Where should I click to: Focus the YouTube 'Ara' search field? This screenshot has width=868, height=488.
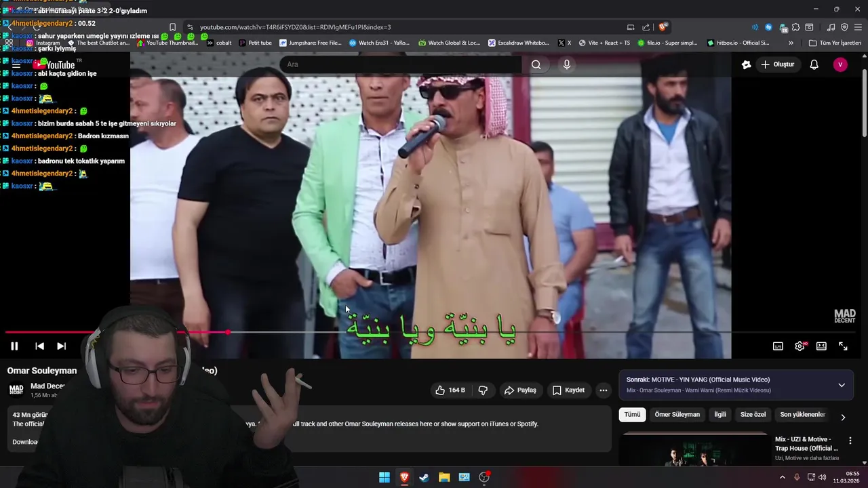click(x=401, y=64)
